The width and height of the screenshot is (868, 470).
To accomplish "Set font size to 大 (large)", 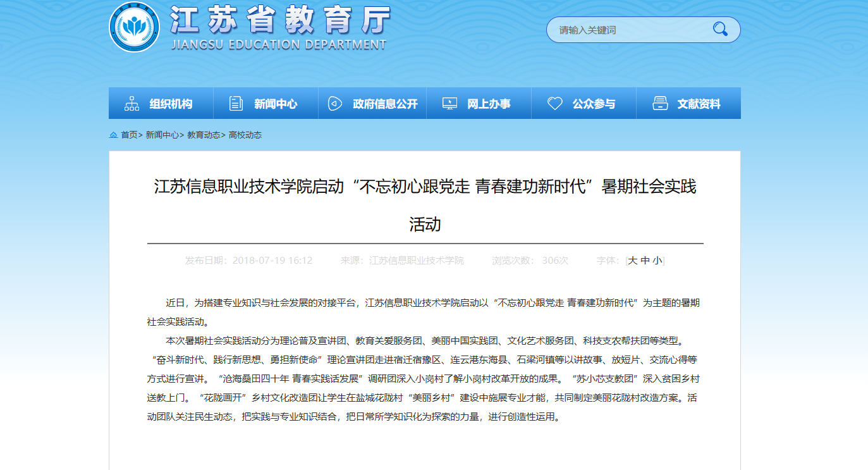I will tap(632, 261).
